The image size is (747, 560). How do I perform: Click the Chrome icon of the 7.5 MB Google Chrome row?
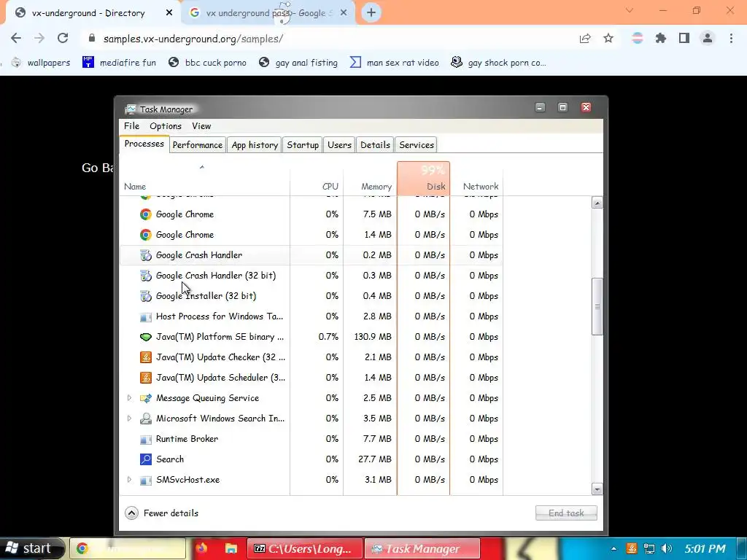click(146, 214)
